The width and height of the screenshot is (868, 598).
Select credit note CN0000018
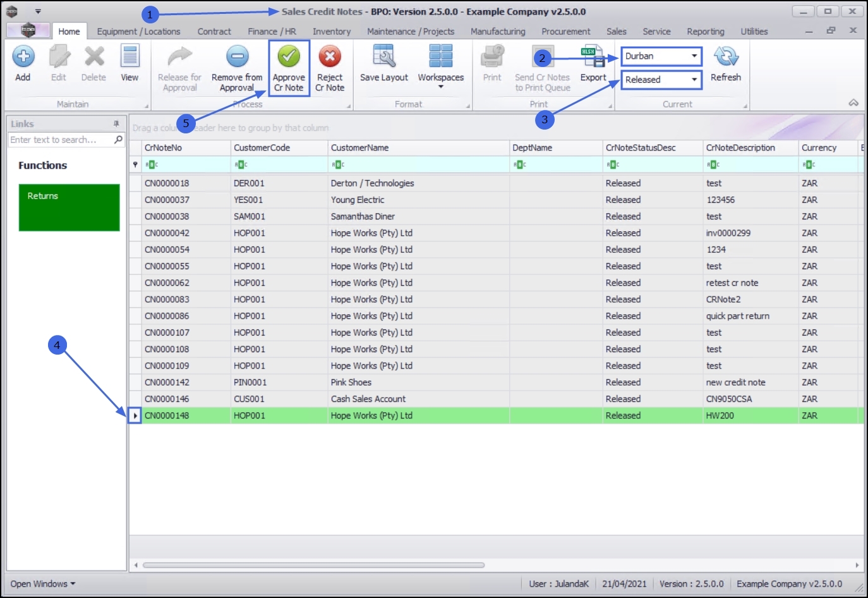click(167, 183)
